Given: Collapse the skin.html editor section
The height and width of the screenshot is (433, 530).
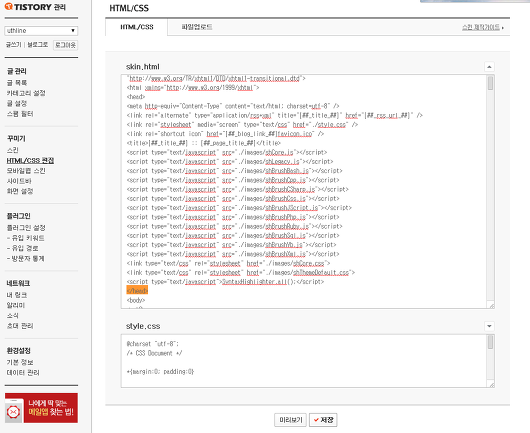Looking at the screenshot, I should 489,67.
